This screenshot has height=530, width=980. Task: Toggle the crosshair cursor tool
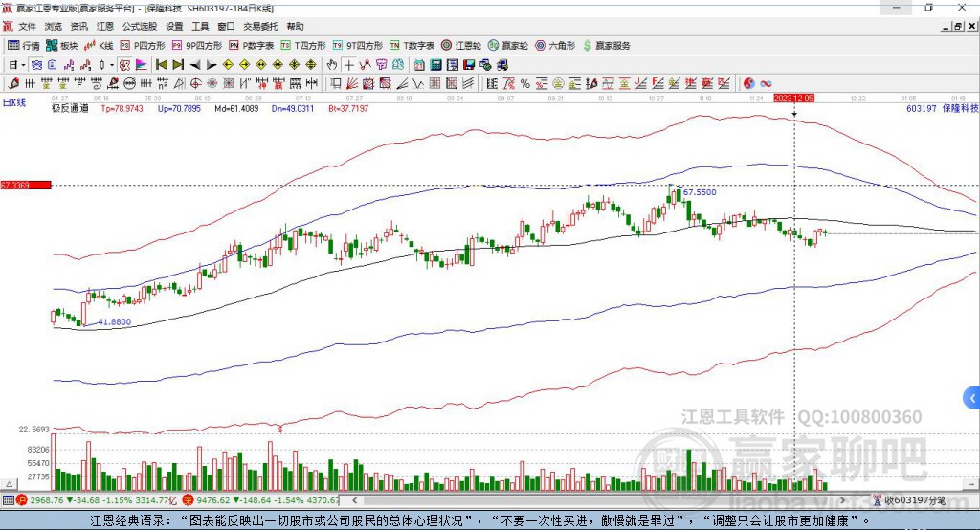coord(348,64)
